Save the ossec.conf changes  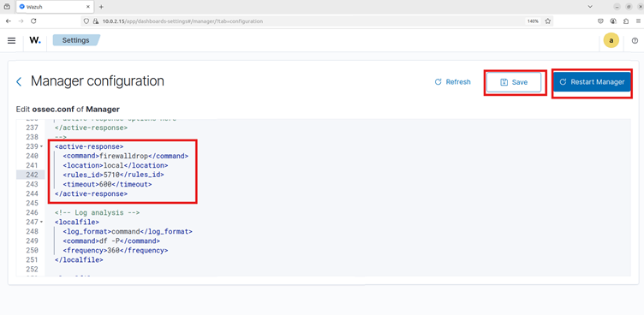tap(514, 82)
